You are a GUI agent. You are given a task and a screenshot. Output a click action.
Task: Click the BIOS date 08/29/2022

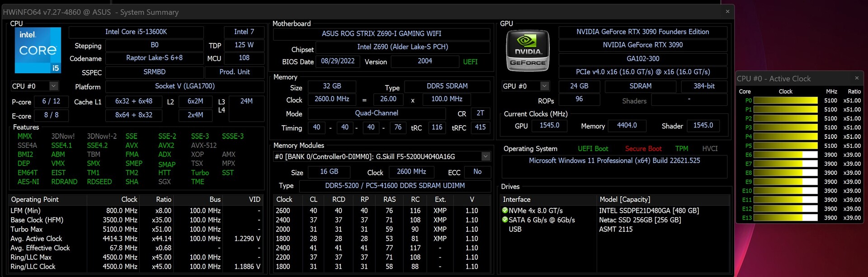tap(338, 61)
